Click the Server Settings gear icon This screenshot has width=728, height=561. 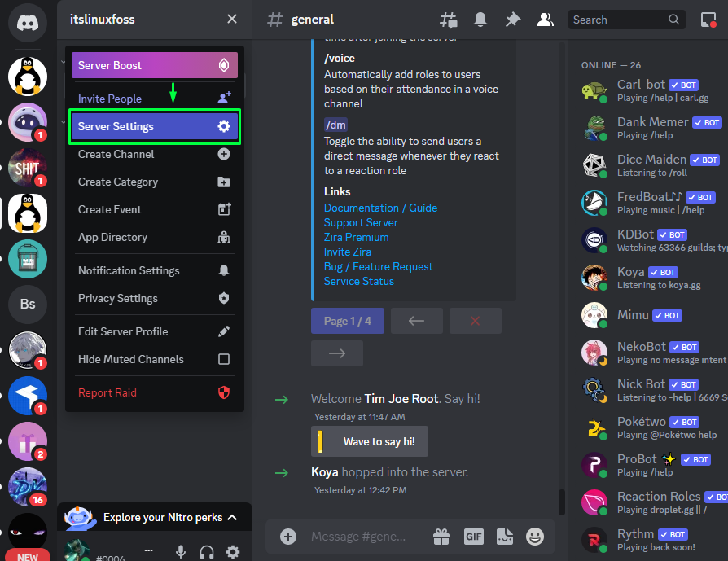[224, 126]
